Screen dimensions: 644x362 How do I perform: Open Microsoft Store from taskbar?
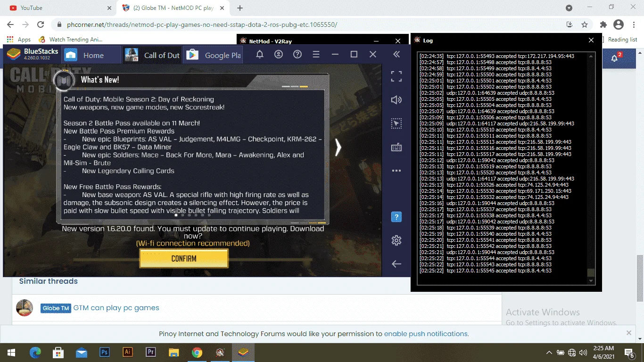tap(58, 352)
